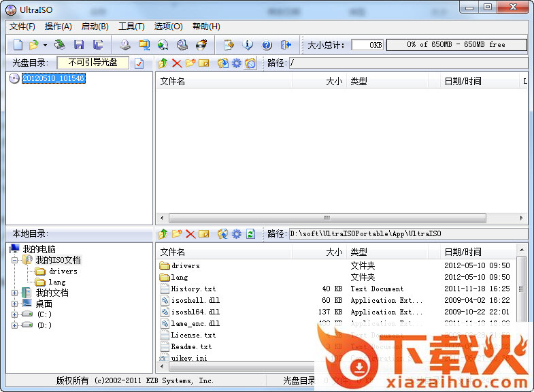Viewport: 534px width, 392px height.
Task: Select History.txt in local file list
Action: [193, 289]
